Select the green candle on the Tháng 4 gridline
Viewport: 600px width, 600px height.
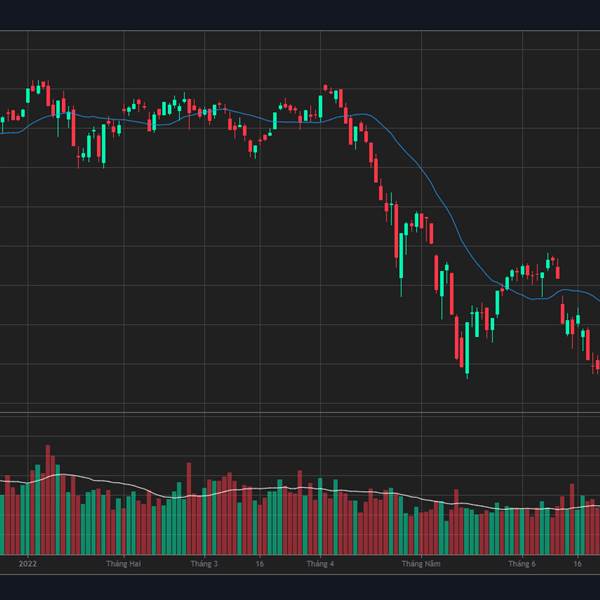click(320, 108)
